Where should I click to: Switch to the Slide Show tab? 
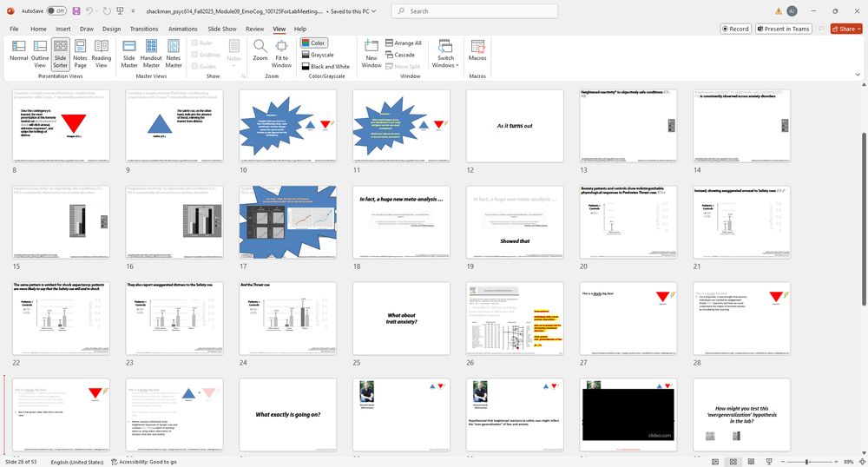tap(222, 29)
